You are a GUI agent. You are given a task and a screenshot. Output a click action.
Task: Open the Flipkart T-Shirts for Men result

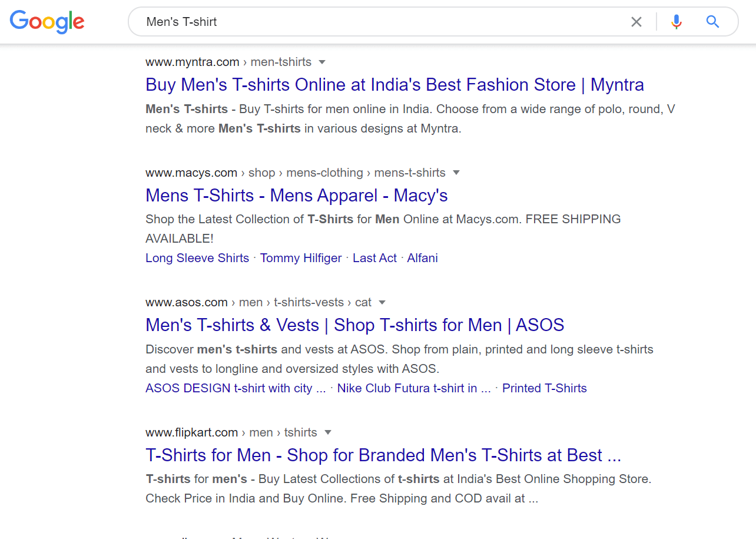pos(384,455)
